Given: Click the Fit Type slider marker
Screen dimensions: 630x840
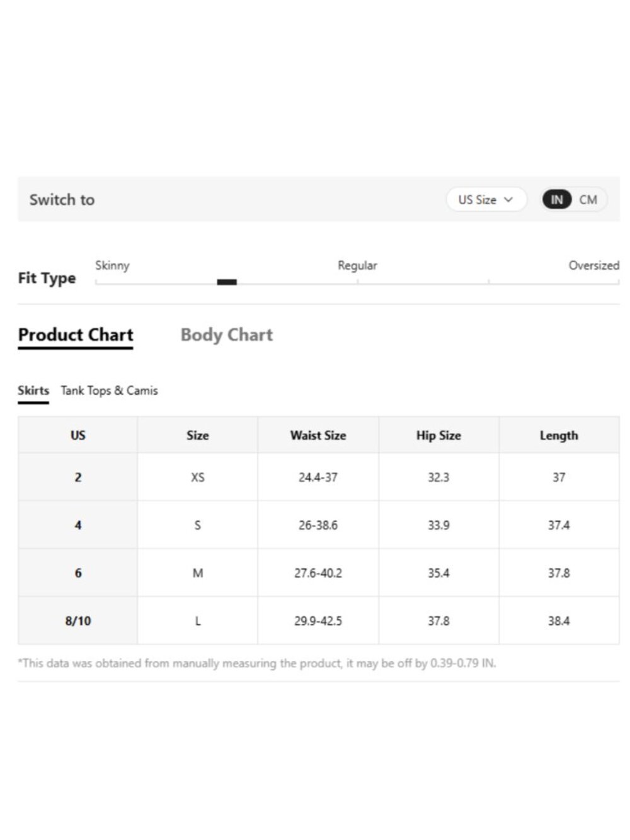Looking at the screenshot, I should [227, 282].
